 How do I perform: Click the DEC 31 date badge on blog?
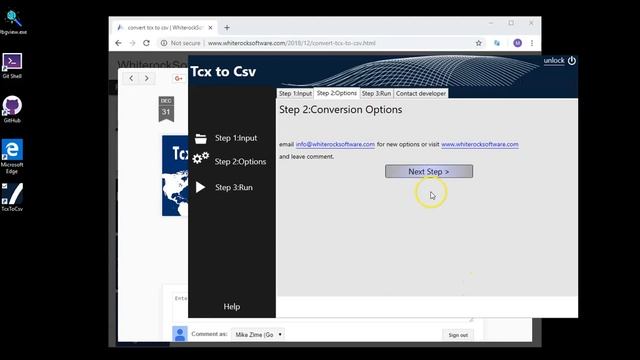click(x=166, y=109)
